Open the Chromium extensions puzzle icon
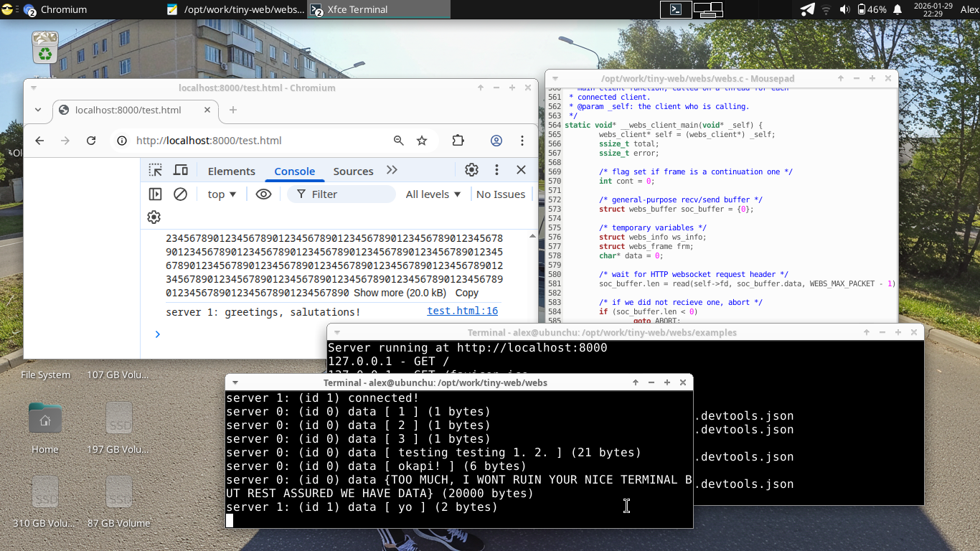Image resolution: width=980 pixels, height=551 pixels. tap(458, 141)
